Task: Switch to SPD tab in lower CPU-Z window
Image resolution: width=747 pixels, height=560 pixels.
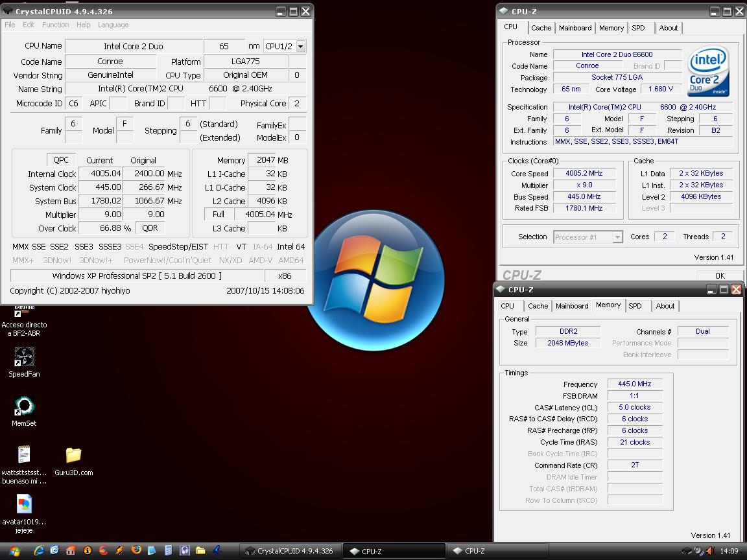Action: (635, 306)
